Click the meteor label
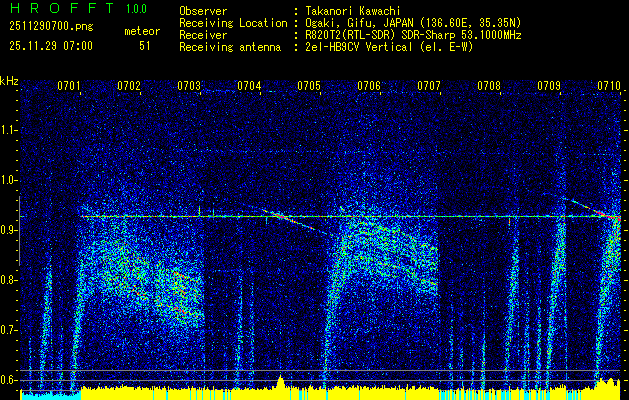Viewport: 629px width, 400px height. pos(142,31)
